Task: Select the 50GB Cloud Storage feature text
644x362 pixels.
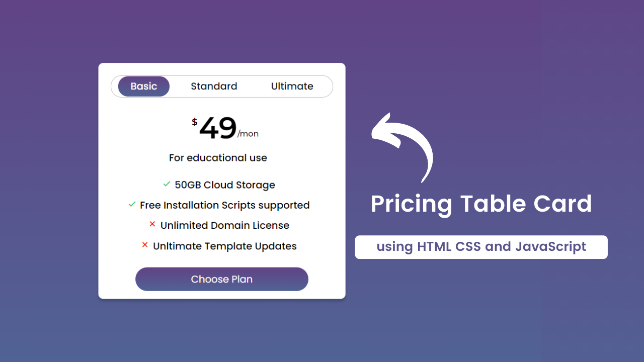Action: [224, 185]
